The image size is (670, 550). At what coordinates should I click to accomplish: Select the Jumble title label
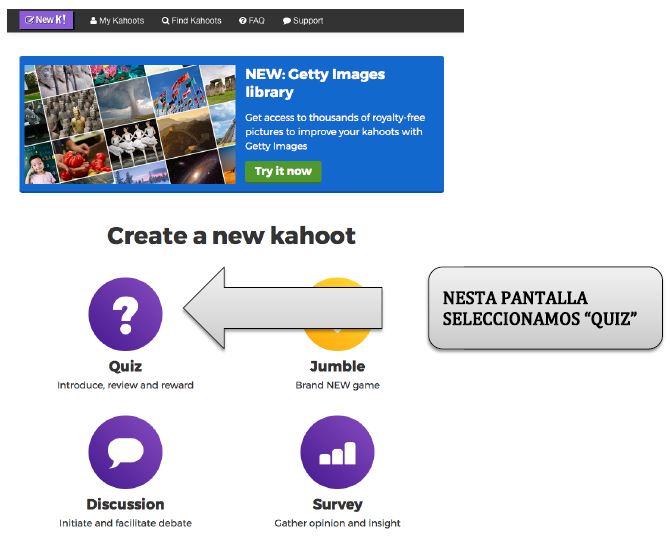337,366
